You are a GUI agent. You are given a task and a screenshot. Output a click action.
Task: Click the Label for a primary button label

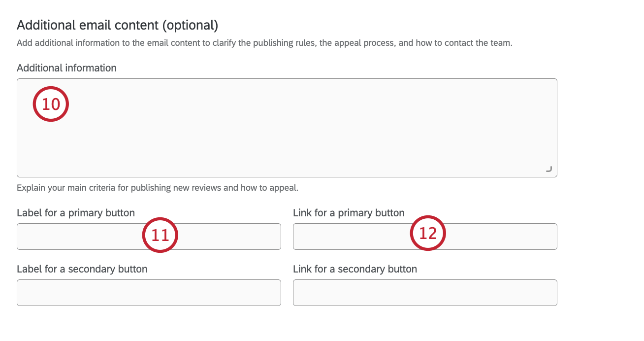click(76, 212)
